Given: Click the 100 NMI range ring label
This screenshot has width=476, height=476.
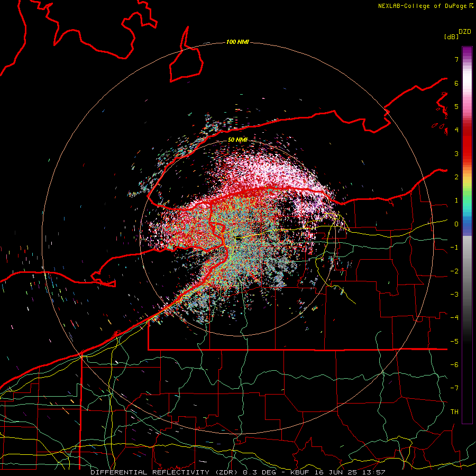Looking at the screenshot, I should point(237,42).
